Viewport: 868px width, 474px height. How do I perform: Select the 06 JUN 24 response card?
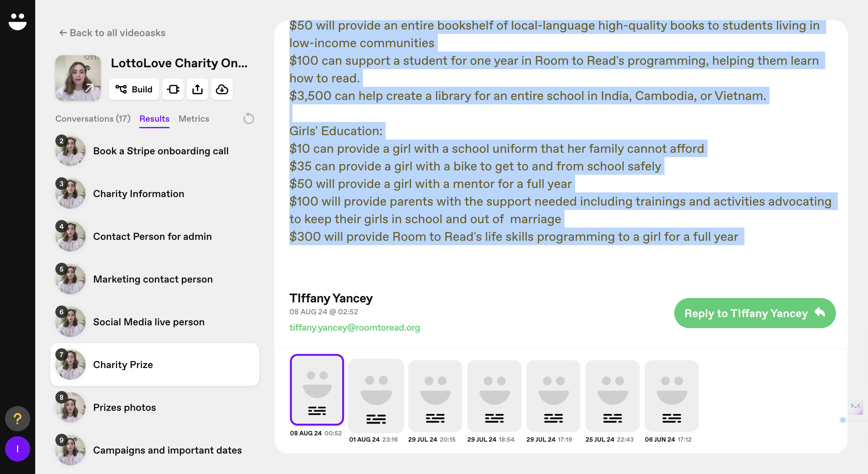(671, 396)
